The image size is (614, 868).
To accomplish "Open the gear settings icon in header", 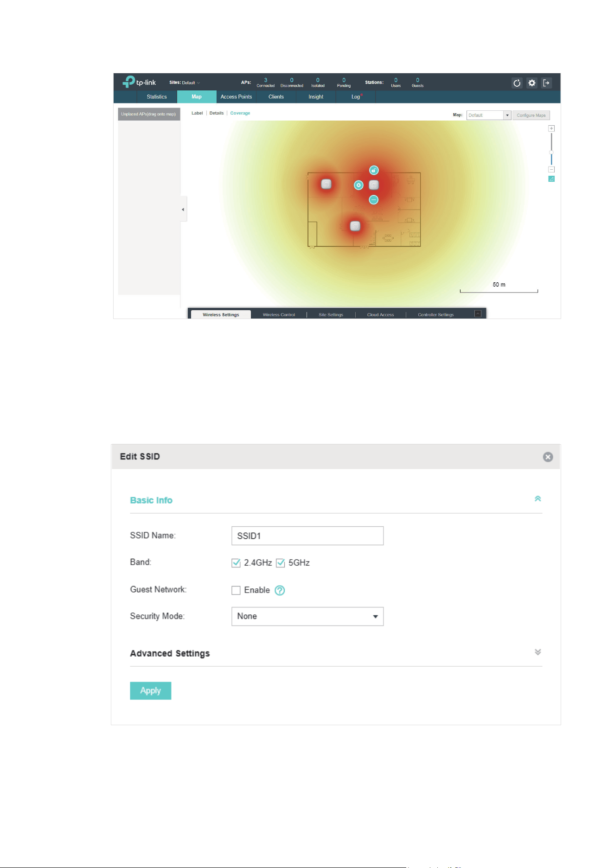I will (532, 83).
